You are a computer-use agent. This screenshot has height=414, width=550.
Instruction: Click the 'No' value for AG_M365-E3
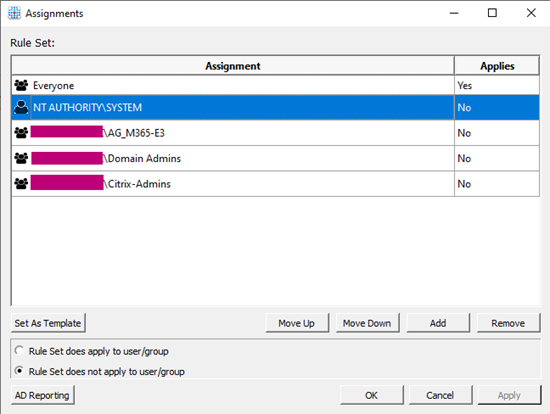click(464, 133)
